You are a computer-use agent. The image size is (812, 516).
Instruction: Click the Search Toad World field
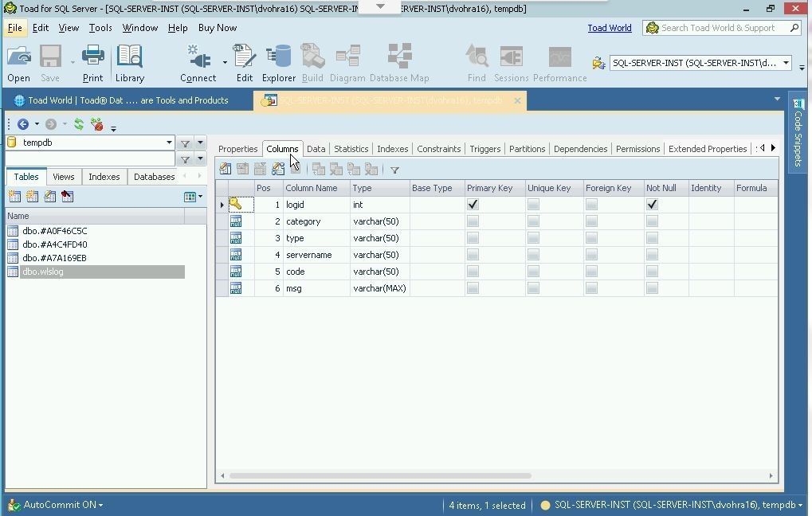click(x=717, y=28)
